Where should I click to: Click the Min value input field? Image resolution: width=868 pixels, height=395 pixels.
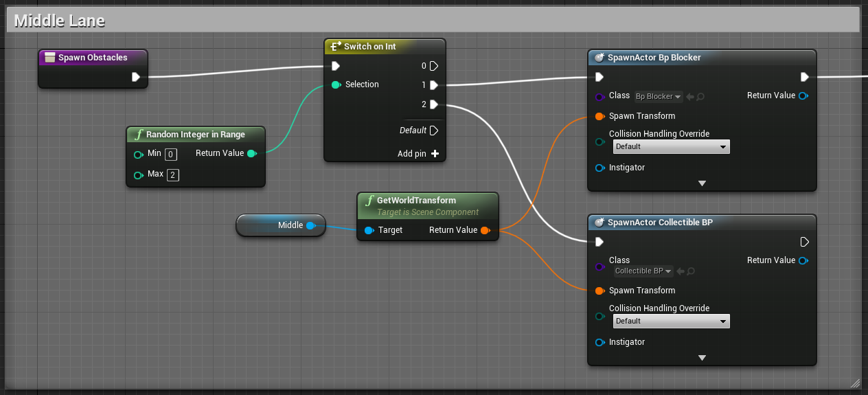point(171,154)
